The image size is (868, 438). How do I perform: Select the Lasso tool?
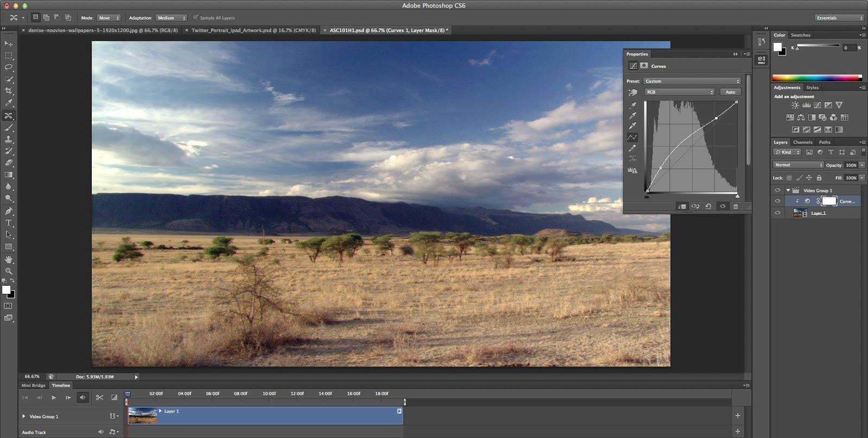point(9,68)
